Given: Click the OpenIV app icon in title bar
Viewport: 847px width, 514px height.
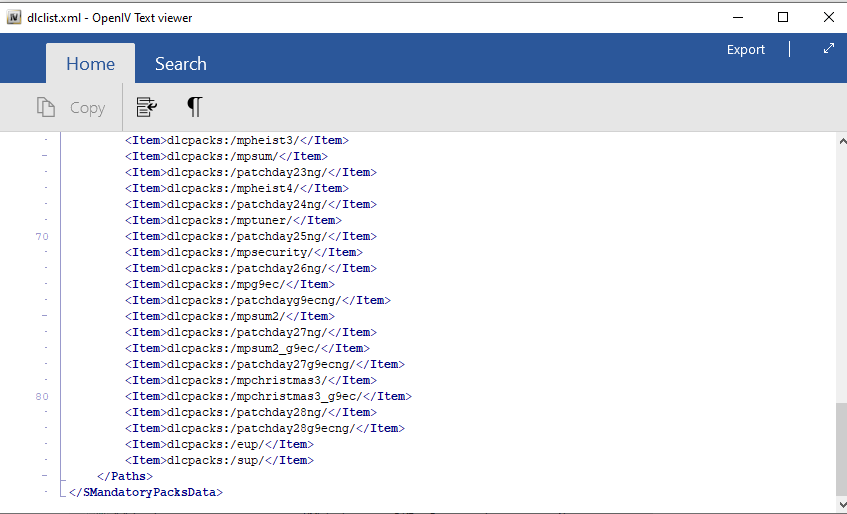Looking at the screenshot, I should pos(13,17).
